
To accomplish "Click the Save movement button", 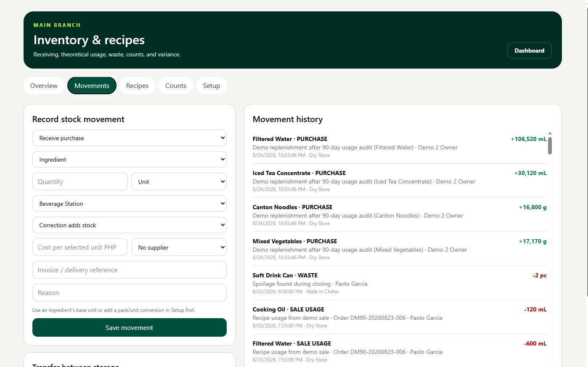I will [130, 327].
